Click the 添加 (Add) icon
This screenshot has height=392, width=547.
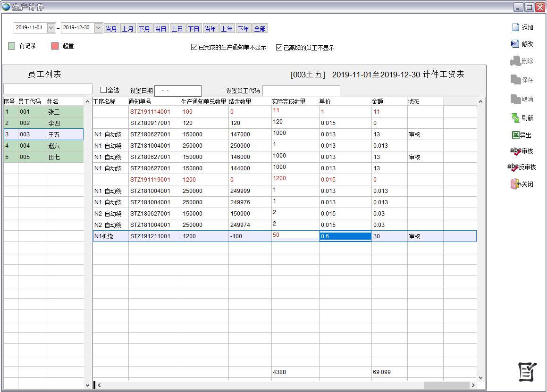[516, 27]
